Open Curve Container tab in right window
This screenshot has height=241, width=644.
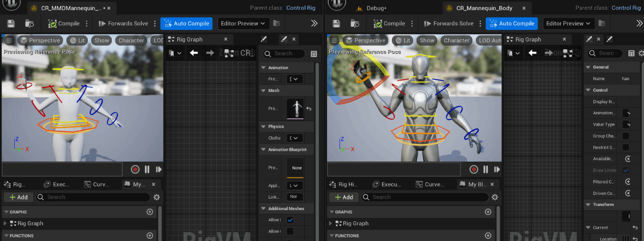429,184
